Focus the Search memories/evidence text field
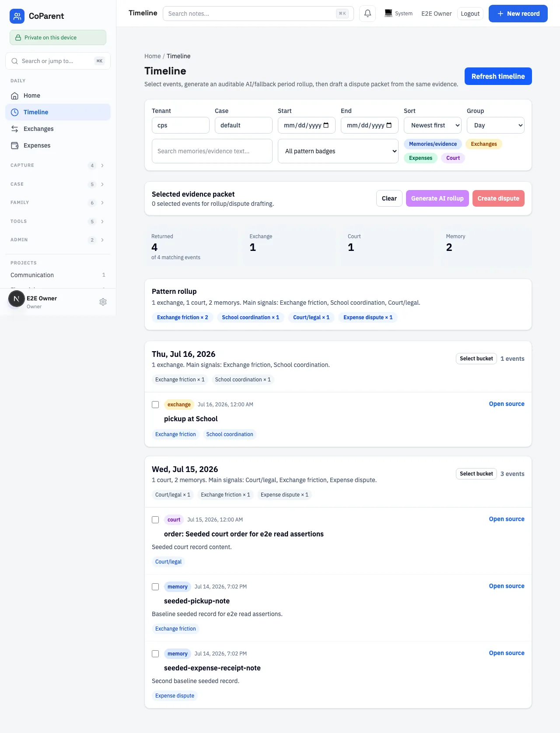Viewport: 560px width, 733px height. 212,151
